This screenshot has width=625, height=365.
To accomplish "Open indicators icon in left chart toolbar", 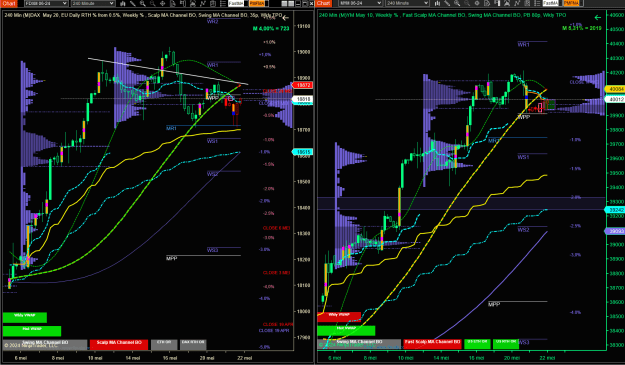I will click(x=202, y=3).
